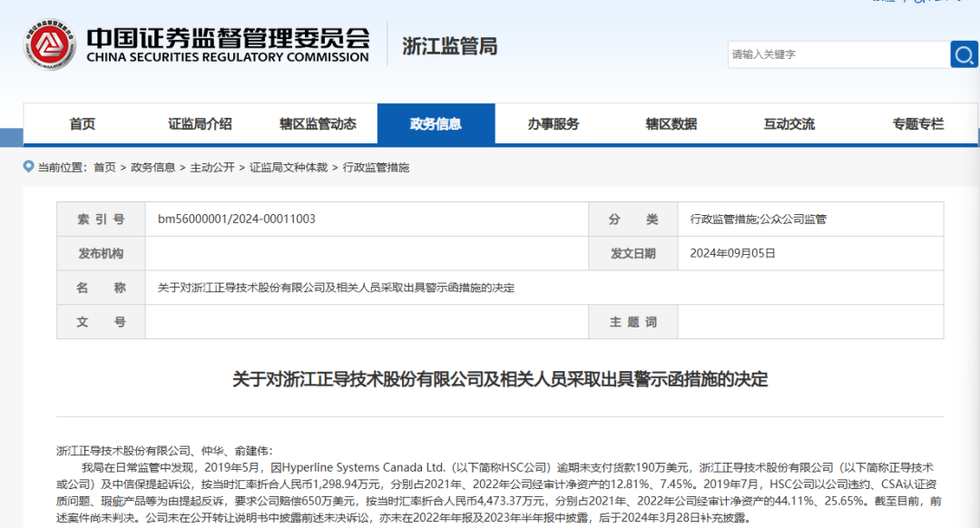Focus the 请输入关键字 search field

[x=838, y=54]
